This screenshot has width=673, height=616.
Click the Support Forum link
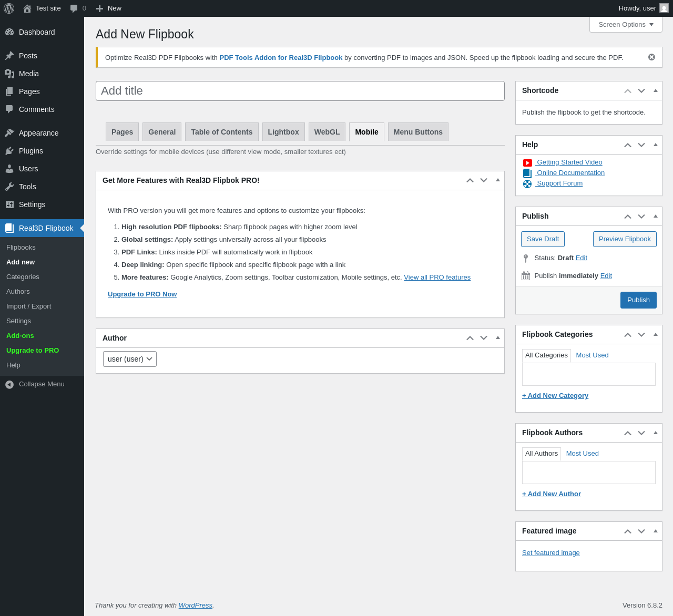coord(559,183)
